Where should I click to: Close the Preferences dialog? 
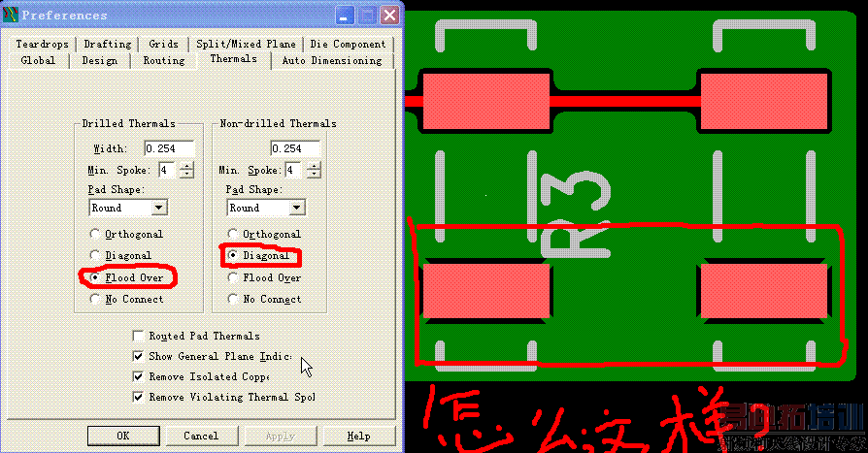point(389,15)
